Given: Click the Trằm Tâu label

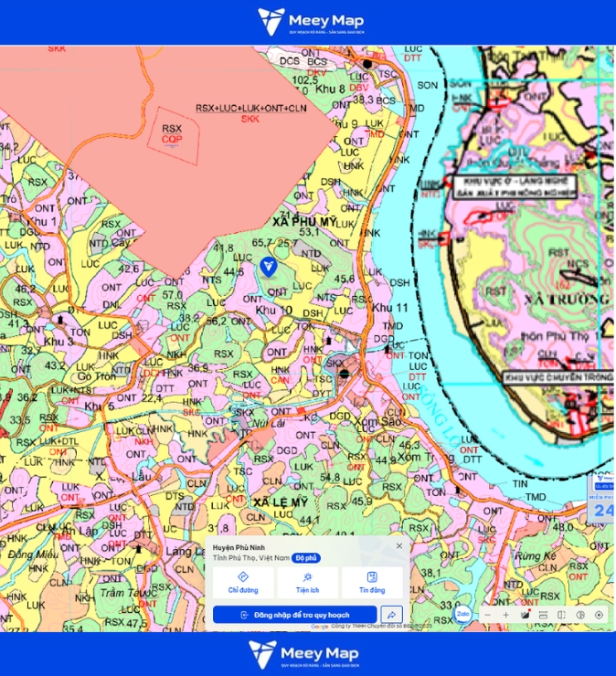Looking at the screenshot, I should coord(124,593).
